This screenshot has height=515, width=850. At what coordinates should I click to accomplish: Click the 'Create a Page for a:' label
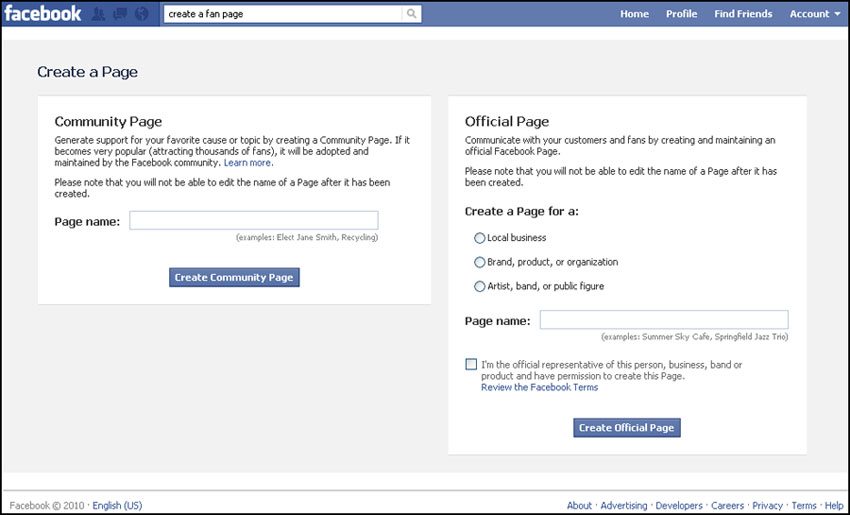521,211
